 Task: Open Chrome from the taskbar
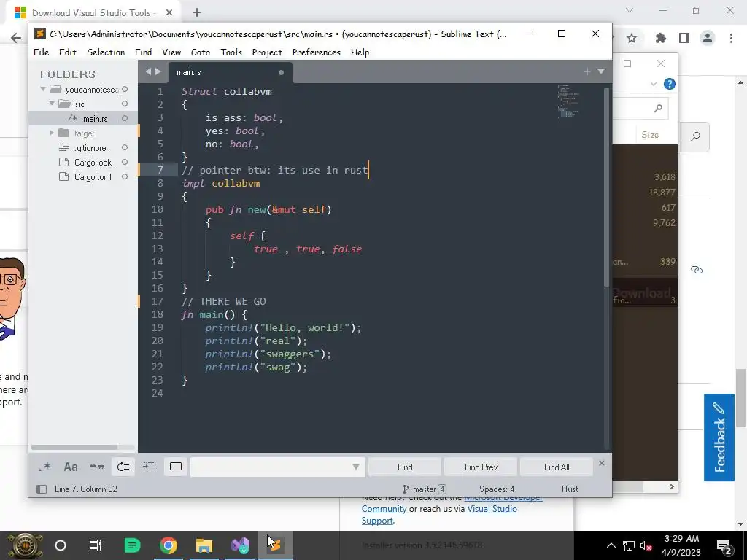169,545
